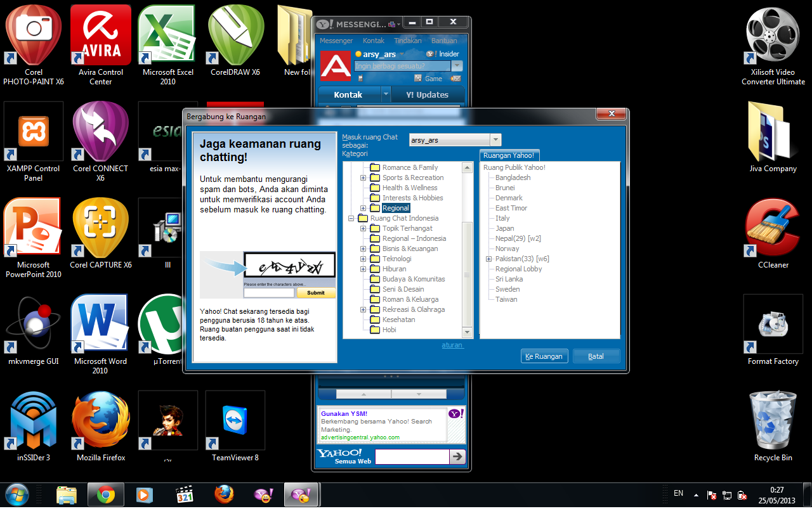The height and width of the screenshot is (530, 812).
Task: Open CCleaner desktop icon
Action: 773,233
